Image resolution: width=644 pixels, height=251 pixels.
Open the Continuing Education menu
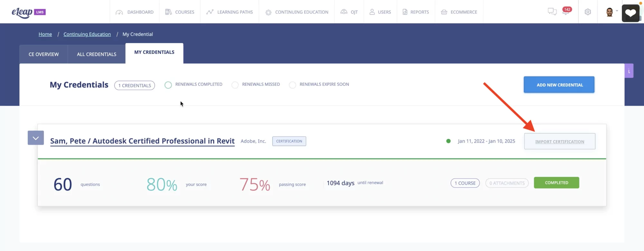297,12
